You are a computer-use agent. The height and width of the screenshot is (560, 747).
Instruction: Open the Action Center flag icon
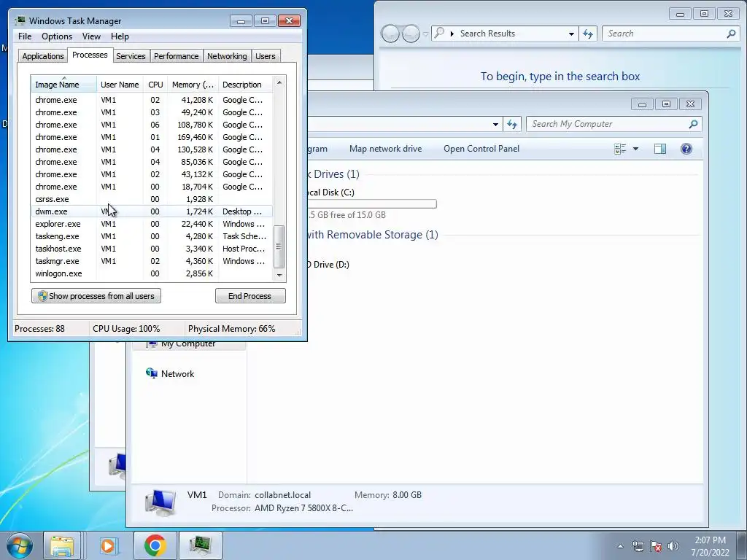coord(656,546)
